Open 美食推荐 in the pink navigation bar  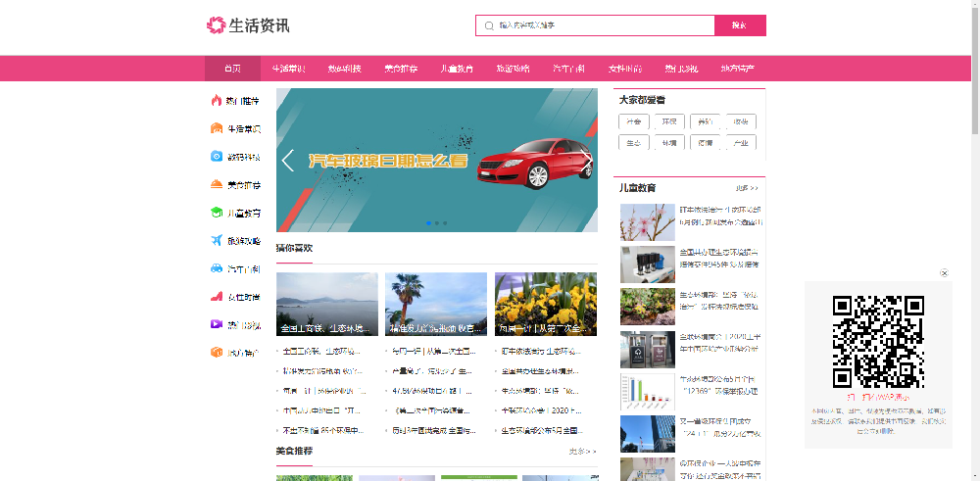(401, 69)
